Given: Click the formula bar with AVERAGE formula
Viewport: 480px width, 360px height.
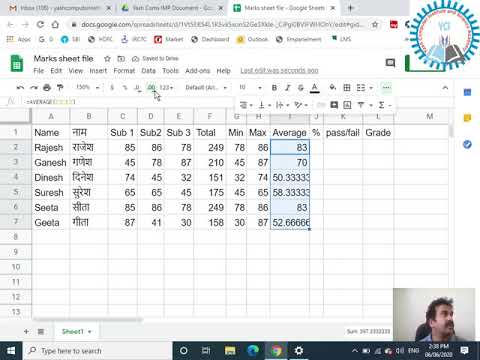Looking at the screenshot, I should (130, 102).
